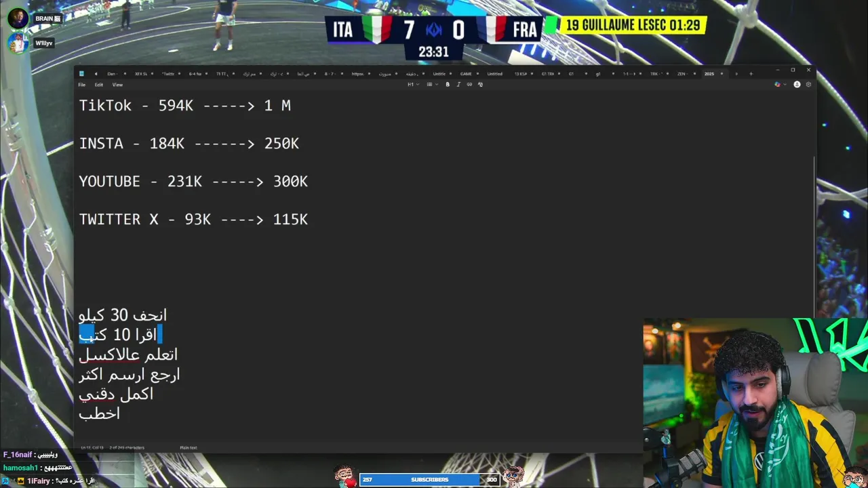Click the line اتعلم عالاكسل
Viewport: 868px width, 488px height.
[x=128, y=354]
